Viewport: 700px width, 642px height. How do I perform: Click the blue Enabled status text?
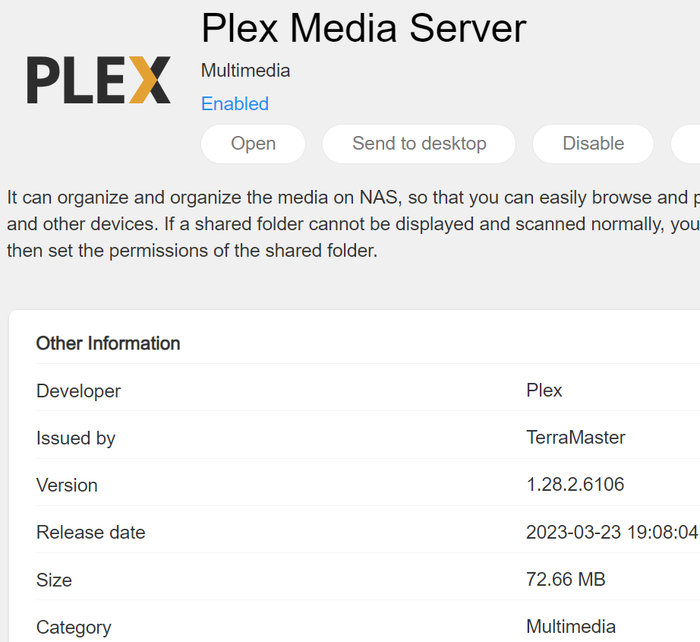click(235, 104)
